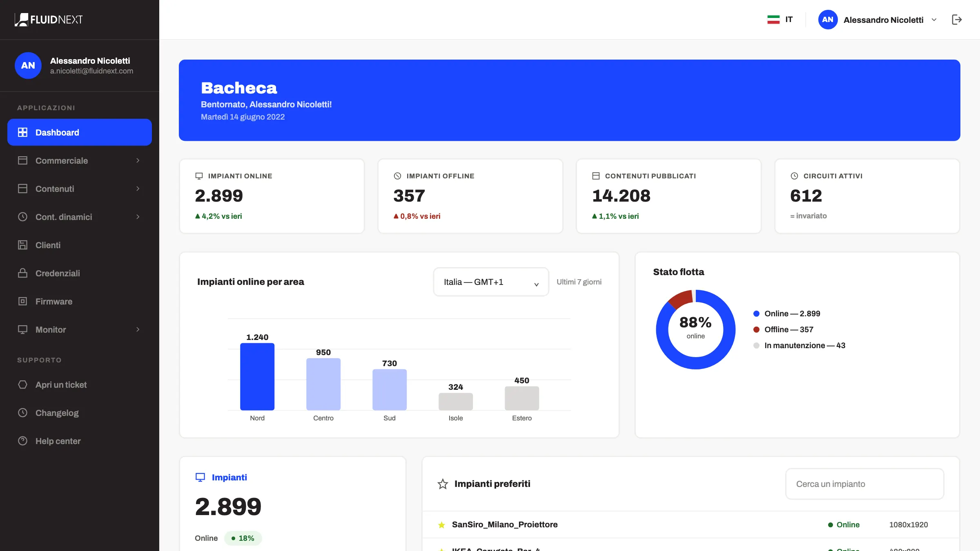Click the Nord bar in chart

pyautogui.click(x=257, y=377)
